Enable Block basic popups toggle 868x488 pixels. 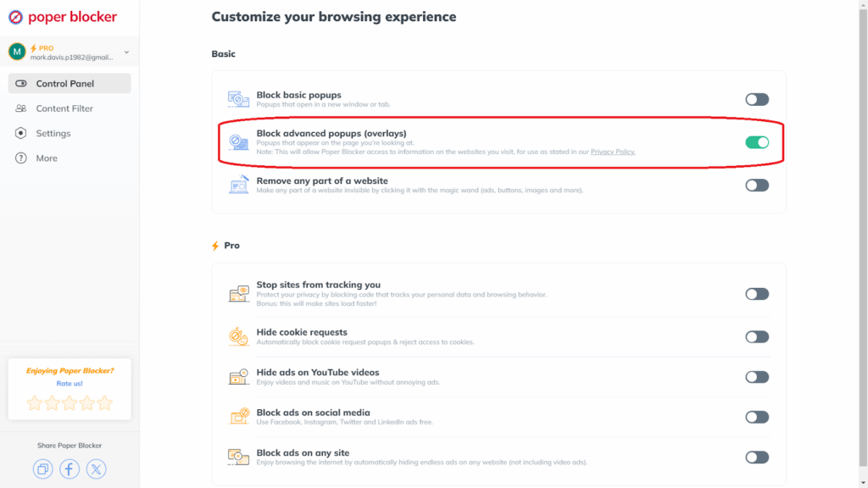tap(757, 100)
